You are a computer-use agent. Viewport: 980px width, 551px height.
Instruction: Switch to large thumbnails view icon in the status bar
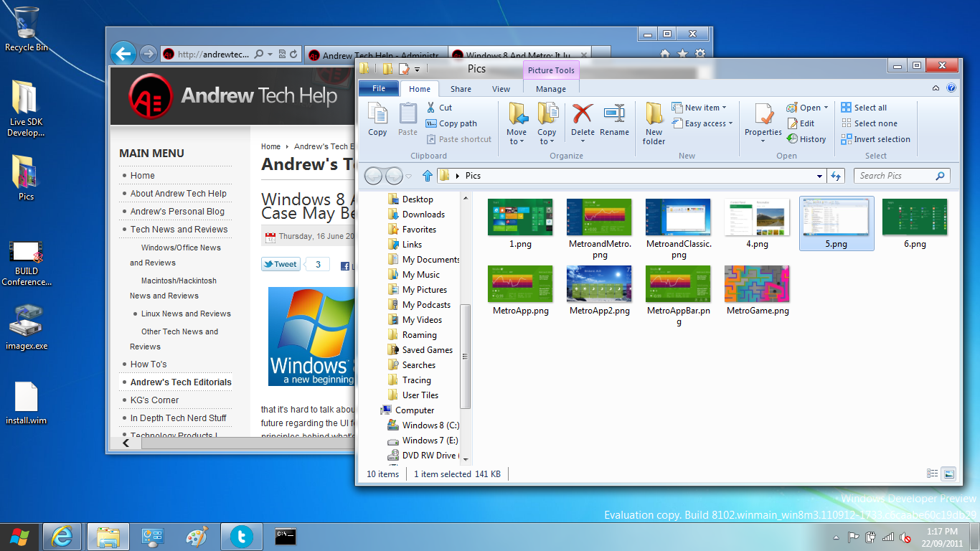click(x=948, y=474)
